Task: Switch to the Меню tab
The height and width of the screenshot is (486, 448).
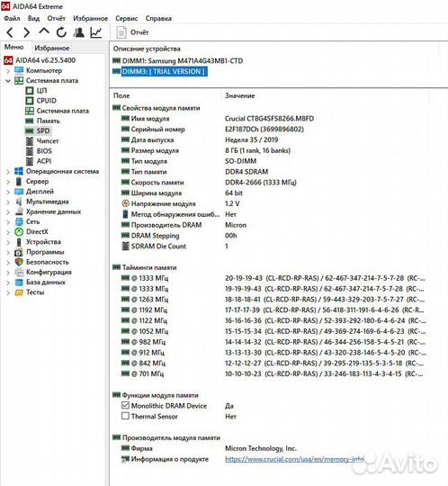Action: point(13,47)
